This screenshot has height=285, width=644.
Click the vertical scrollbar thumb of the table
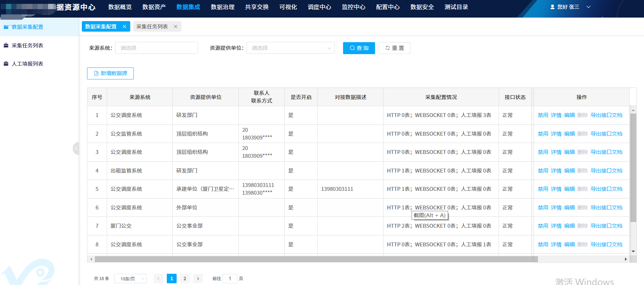[633, 168]
